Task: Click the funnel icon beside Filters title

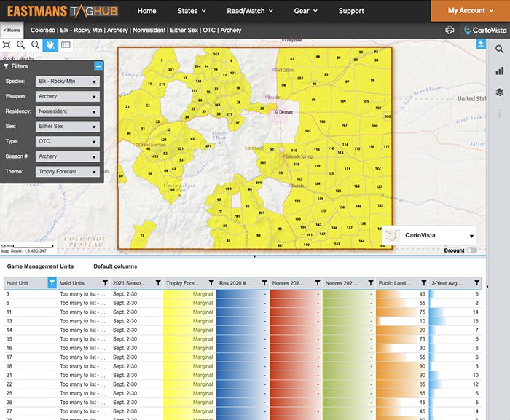Action: click(x=6, y=66)
